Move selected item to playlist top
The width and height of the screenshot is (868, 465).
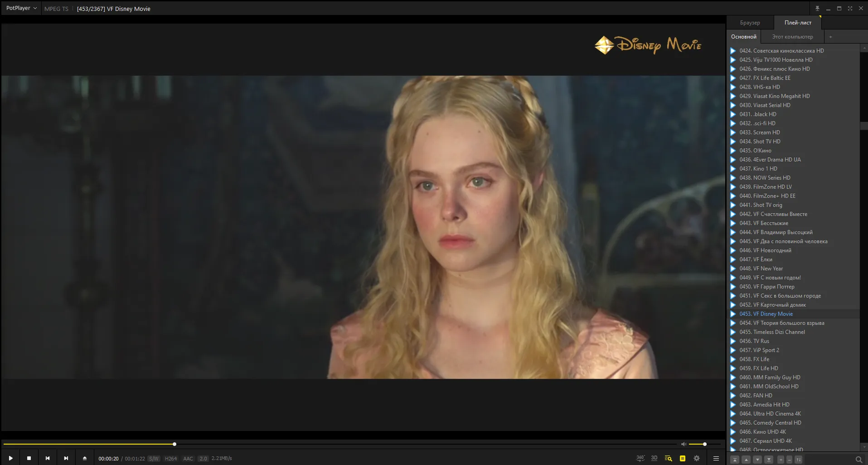point(735,460)
